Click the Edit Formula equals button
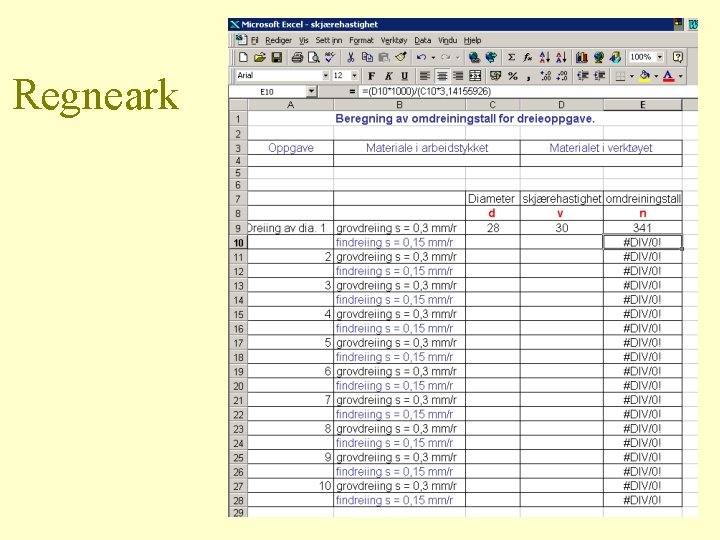The image size is (720, 540). tap(352, 91)
